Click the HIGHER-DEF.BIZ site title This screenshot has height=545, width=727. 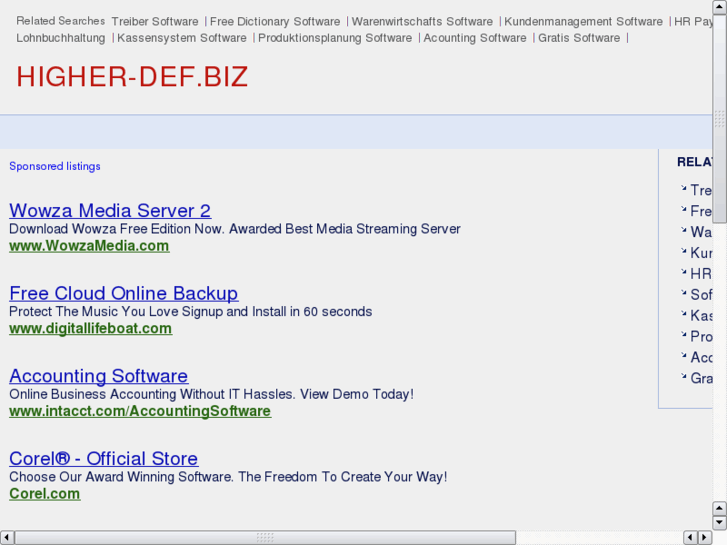[132, 77]
